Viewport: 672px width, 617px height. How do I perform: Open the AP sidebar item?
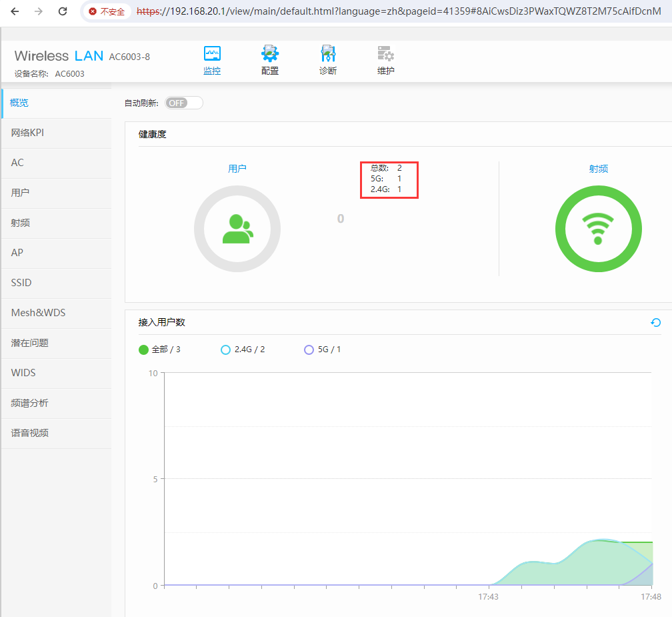[x=57, y=253]
